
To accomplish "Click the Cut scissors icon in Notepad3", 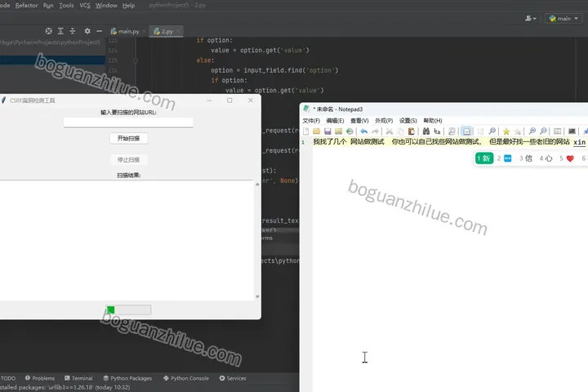I will coord(390,131).
